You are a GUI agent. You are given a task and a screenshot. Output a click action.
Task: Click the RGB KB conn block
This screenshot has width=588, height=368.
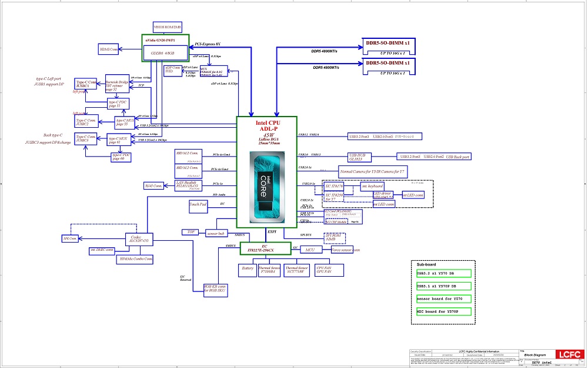(215, 290)
